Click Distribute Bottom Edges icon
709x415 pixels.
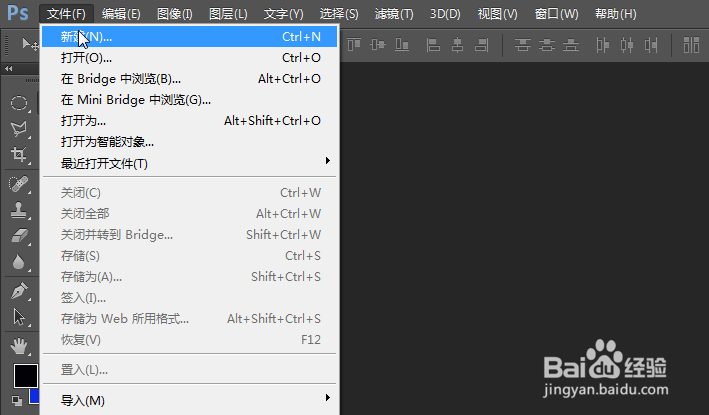tap(571, 45)
